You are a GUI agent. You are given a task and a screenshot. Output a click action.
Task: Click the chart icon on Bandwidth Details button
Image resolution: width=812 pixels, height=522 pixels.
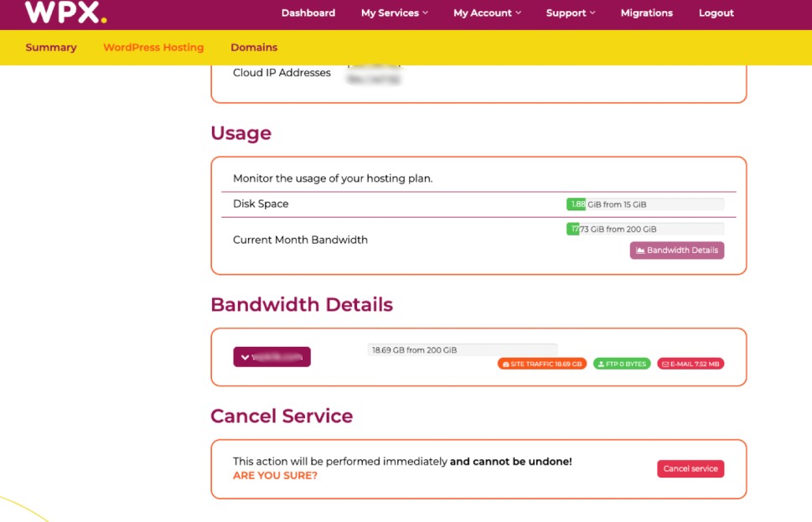point(640,251)
